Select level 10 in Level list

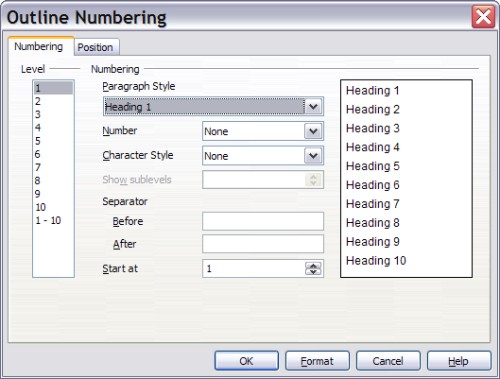53,207
